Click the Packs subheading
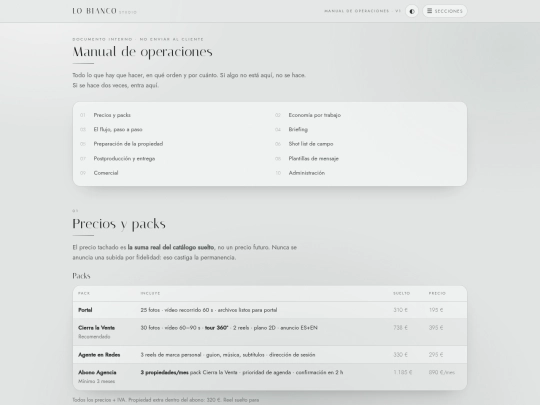The height and width of the screenshot is (405, 540). [81, 276]
